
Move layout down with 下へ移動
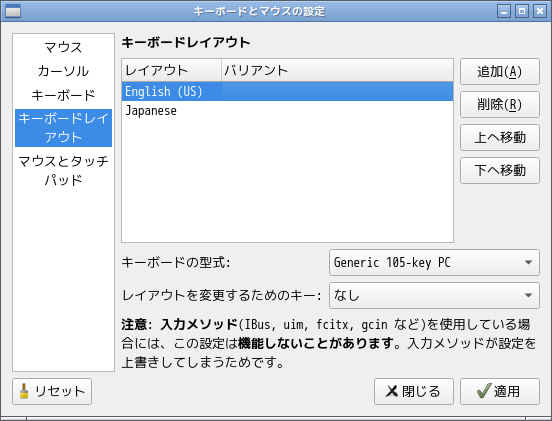(x=500, y=170)
